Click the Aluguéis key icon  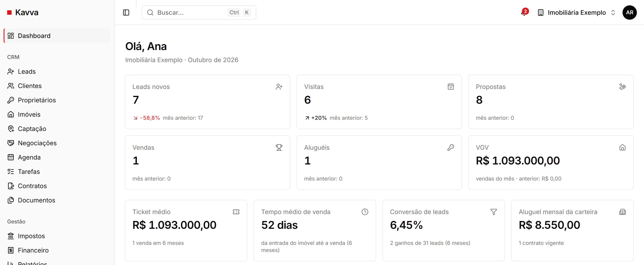(451, 147)
